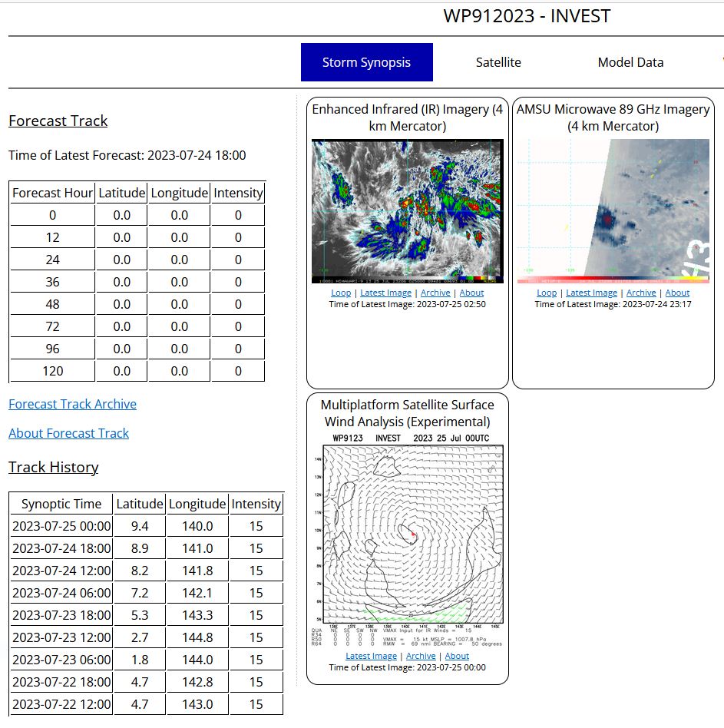Switch to the Model Data tab

tap(630, 62)
